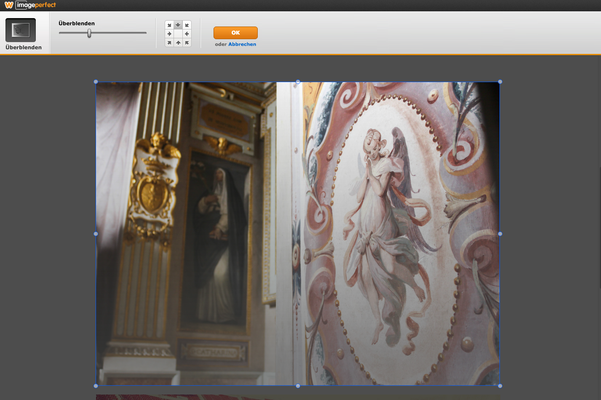601x400 pixels.
Task: Click the Überblenden label under the tool icon
Action: [x=23, y=48]
